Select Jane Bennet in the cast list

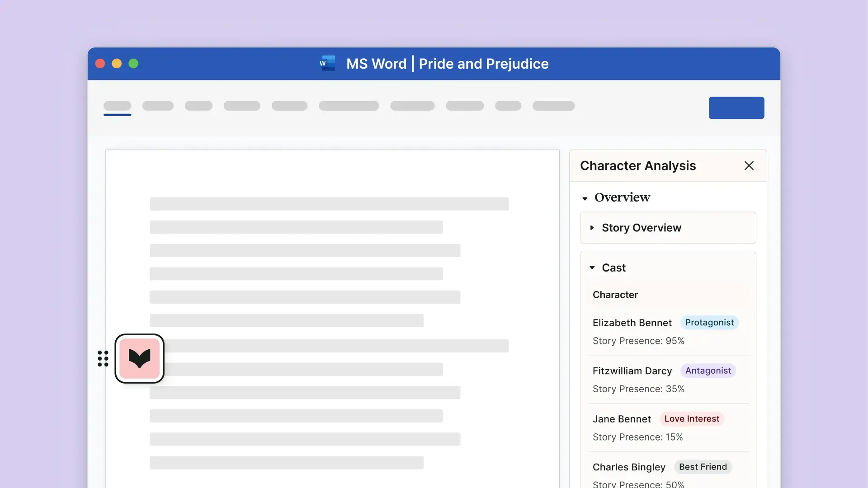(x=622, y=419)
